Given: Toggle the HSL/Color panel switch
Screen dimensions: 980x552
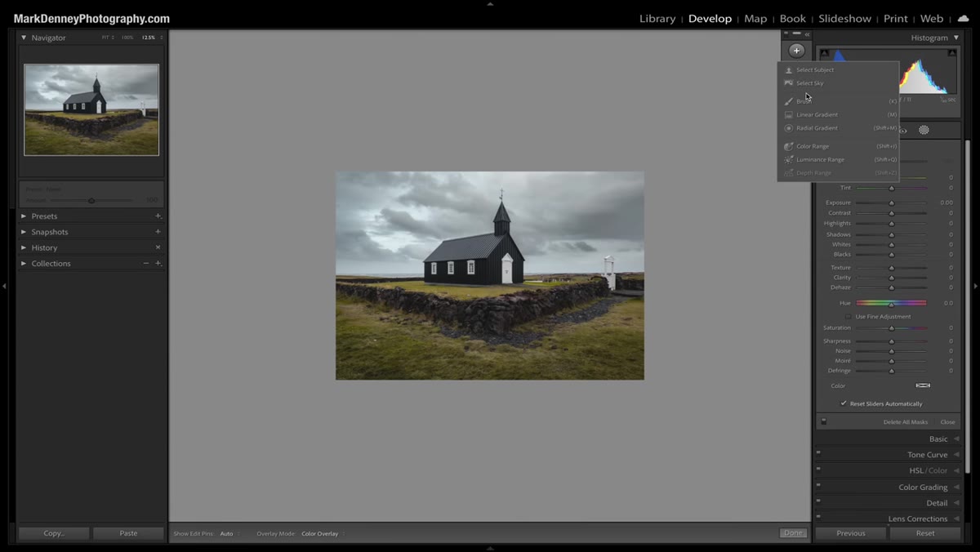Looking at the screenshot, I should point(818,468).
